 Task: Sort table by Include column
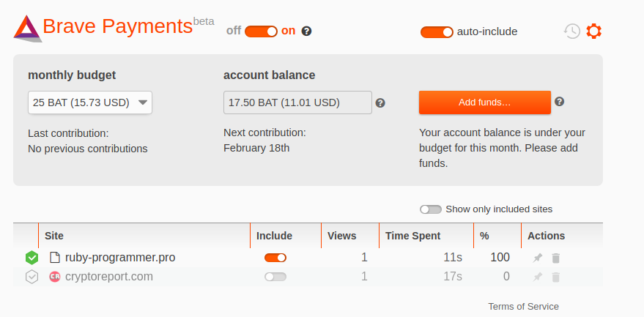[x=286, y=236]
